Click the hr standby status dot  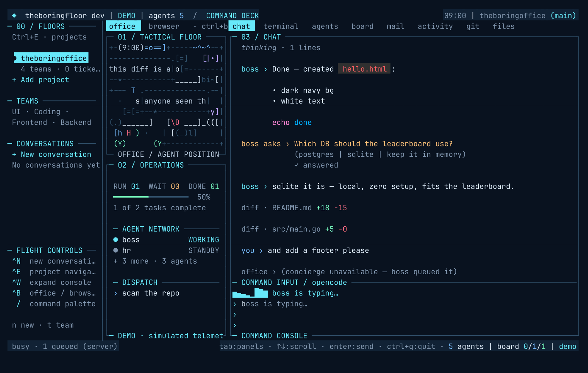(x=115, y=250)
